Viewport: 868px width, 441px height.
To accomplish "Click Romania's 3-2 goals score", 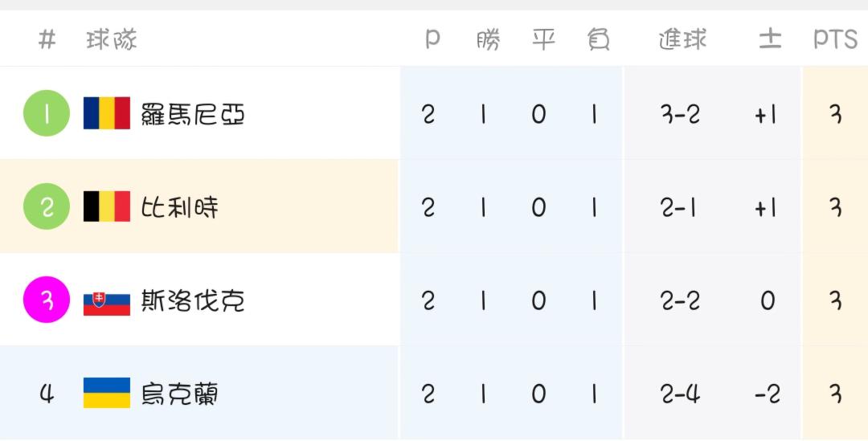I will tap(680, 114).
